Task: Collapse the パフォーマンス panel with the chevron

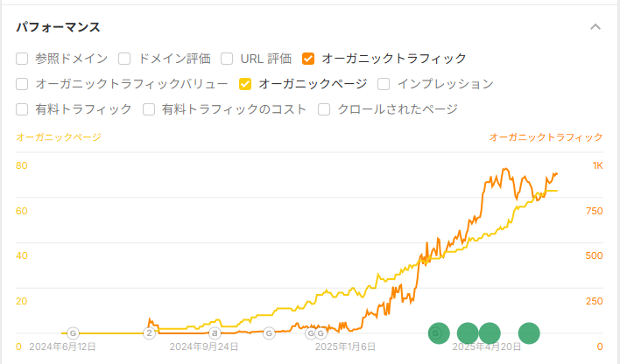Action: pyautogui.click(x=595, y=27)
